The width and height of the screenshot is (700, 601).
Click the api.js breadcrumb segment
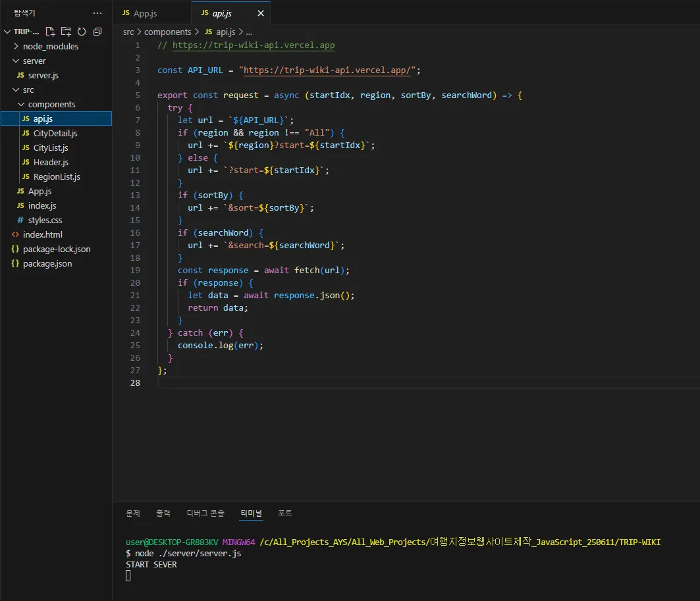point(220,32)
